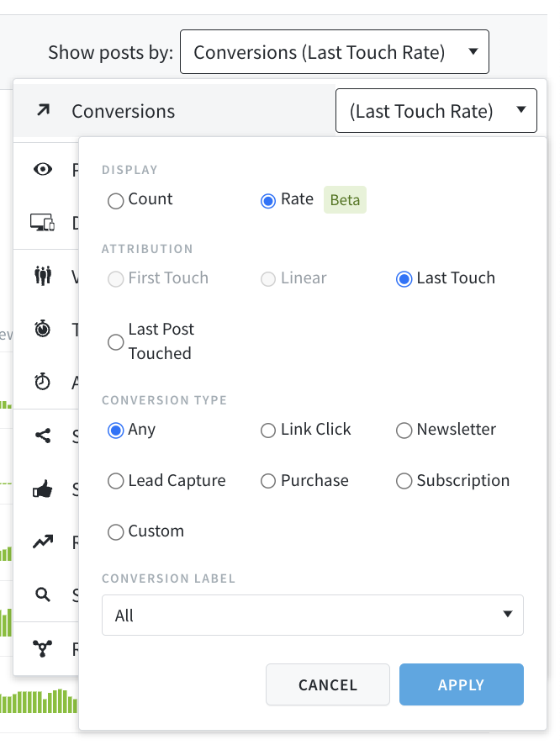This screenshot has height=745, width=560.
Task: Click the APPLY button
Action: (461, 684)
